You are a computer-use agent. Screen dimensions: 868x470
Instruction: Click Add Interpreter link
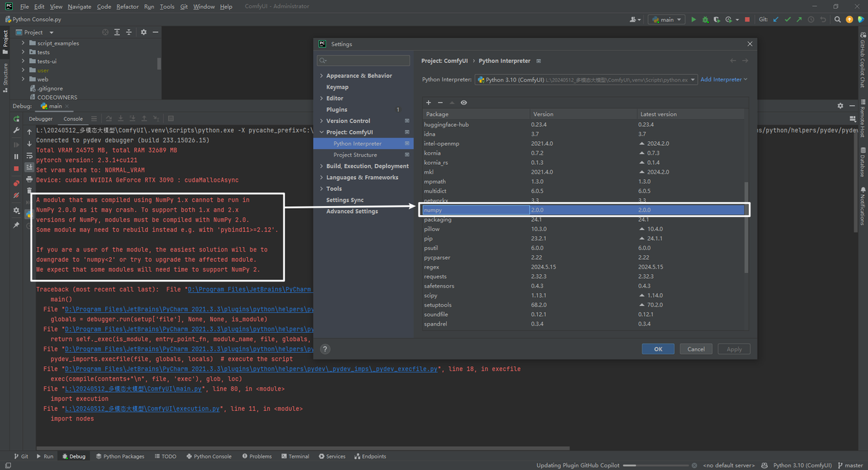pyautogui.click(x=724, y=79)
